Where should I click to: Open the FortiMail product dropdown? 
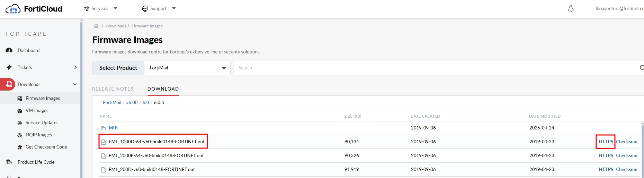(x=187, y=68)
